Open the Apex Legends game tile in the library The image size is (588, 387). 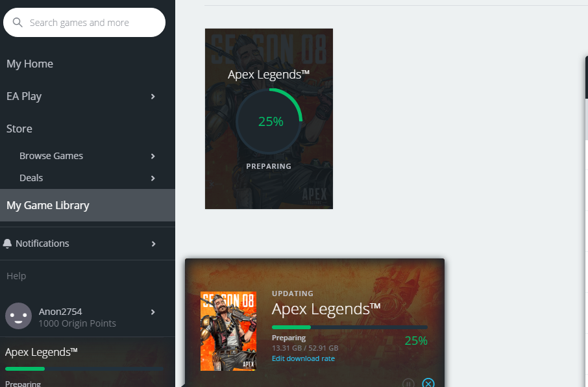point(269,119)
